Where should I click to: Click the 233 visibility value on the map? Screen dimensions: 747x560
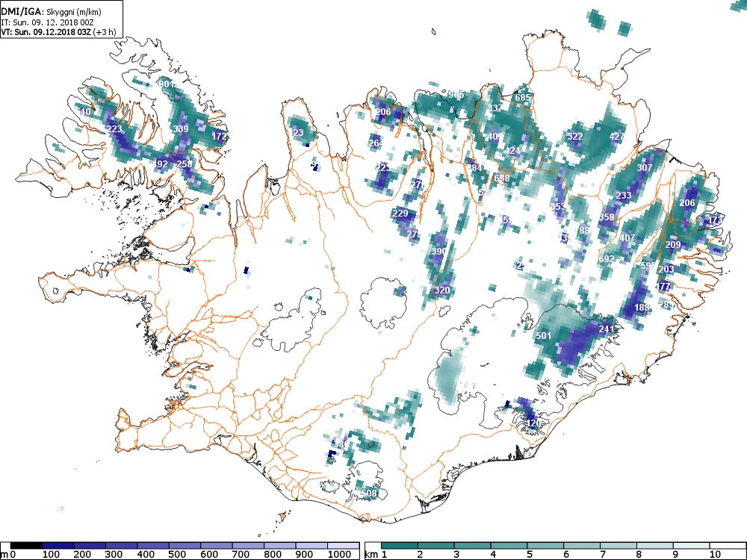624,195
